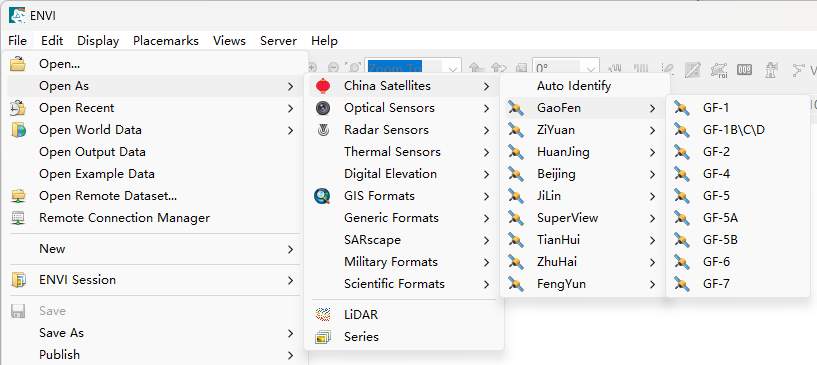Click the camera lens icon for Optical Sensors

coord(323,108)
